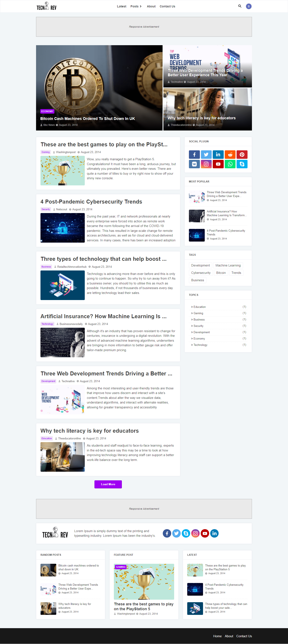Click the Load More button
Viewport: 288px width, 644px height.
coord(108,484)
